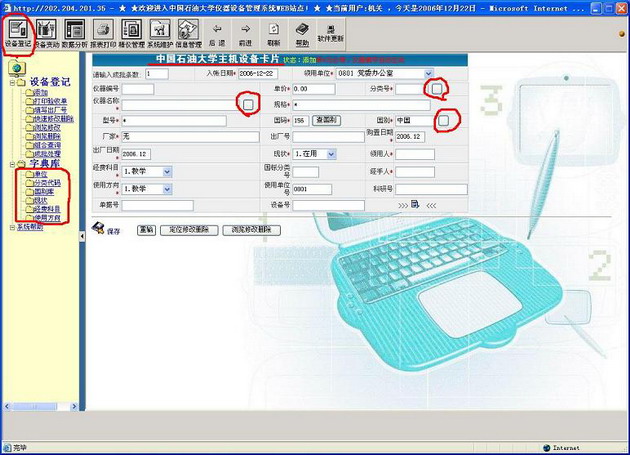Screen dimensions: 630x455
Task: Click the 信息管理 toolbar icon
Action: (x=189, y=32)
